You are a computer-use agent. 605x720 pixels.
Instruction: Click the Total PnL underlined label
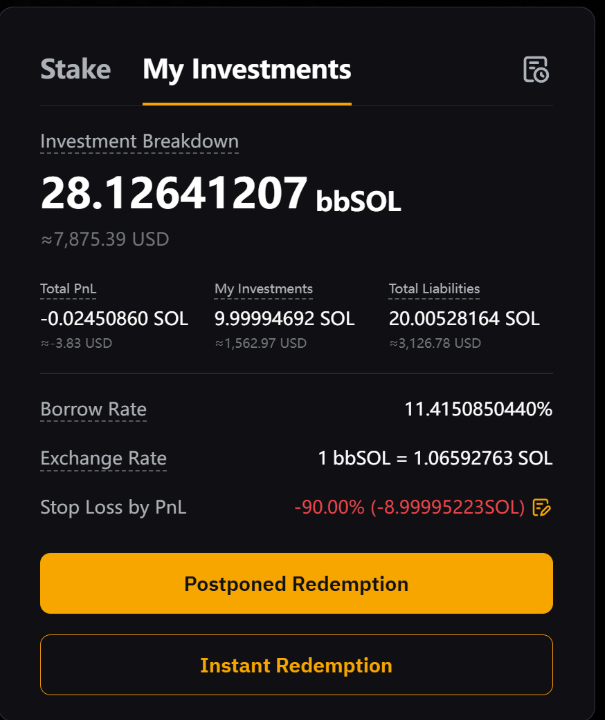coord(69,289)
